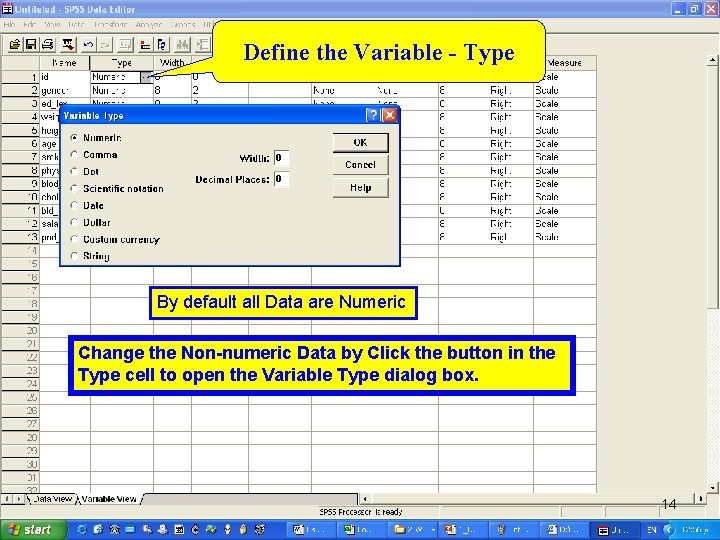Click the horizontal scrollbar left arrow
This screenshot has height=540, width=720.
tap(365, 499)
